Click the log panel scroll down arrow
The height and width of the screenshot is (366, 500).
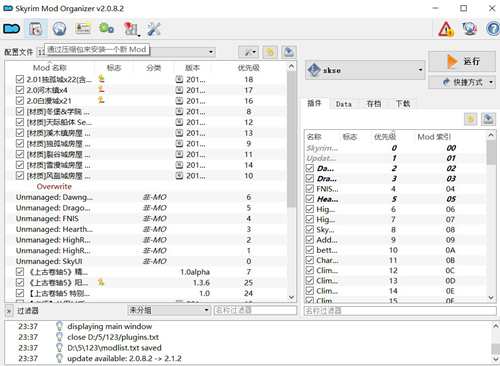click(496, 359)
